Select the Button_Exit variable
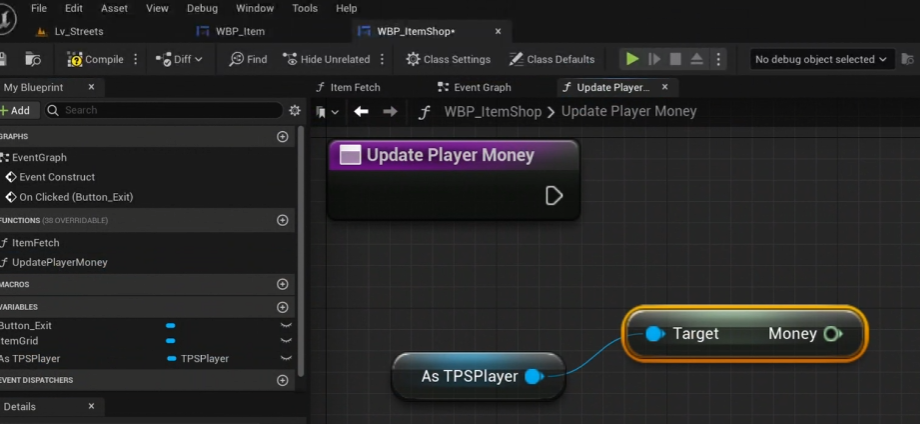The width and height of the screenshot is (920, 424). tap(26, 325)
